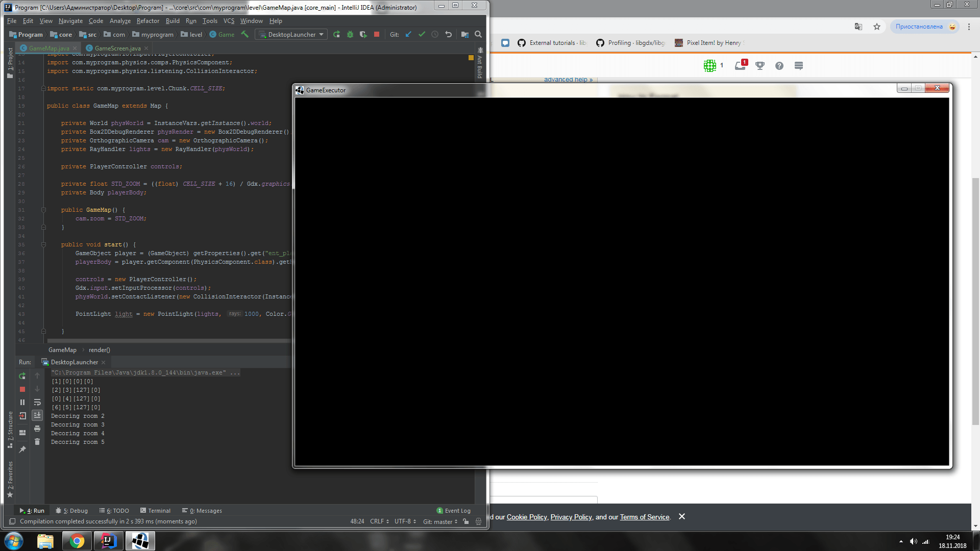Open Chrome from the Windows taskbar
The width and height of the screenshot is (980, 551).
[x=77, y=541]
